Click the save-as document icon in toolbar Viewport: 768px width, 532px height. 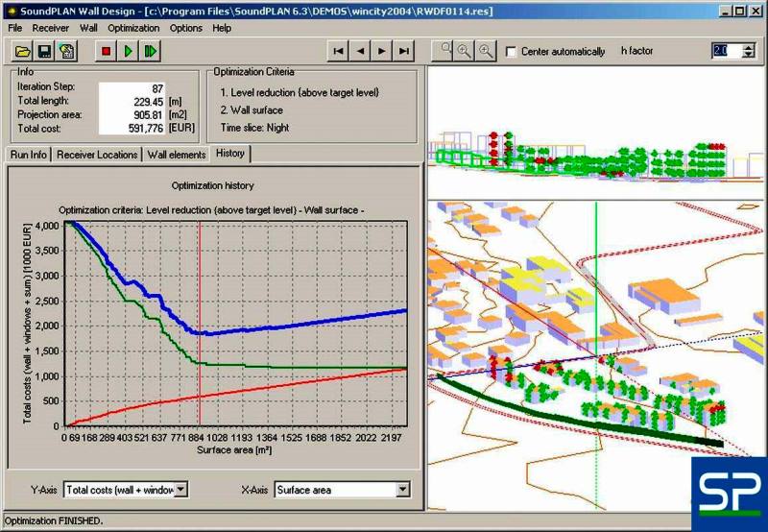[66, 51]
